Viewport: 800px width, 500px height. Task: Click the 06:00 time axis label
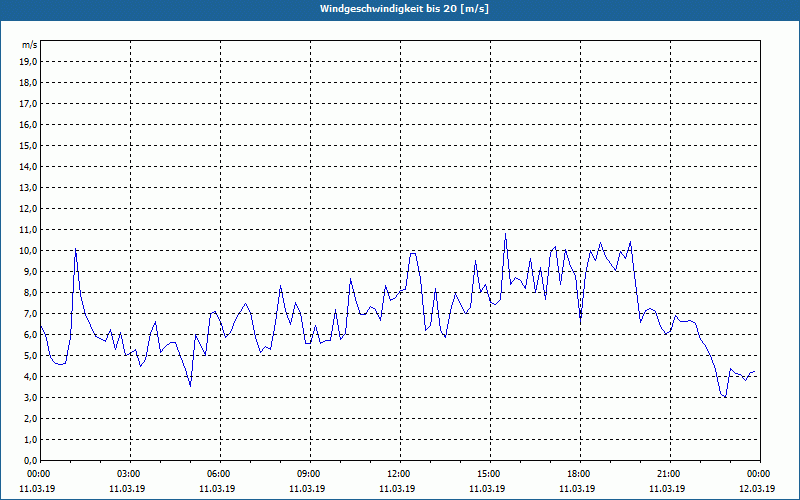click(x=220, y=474)
